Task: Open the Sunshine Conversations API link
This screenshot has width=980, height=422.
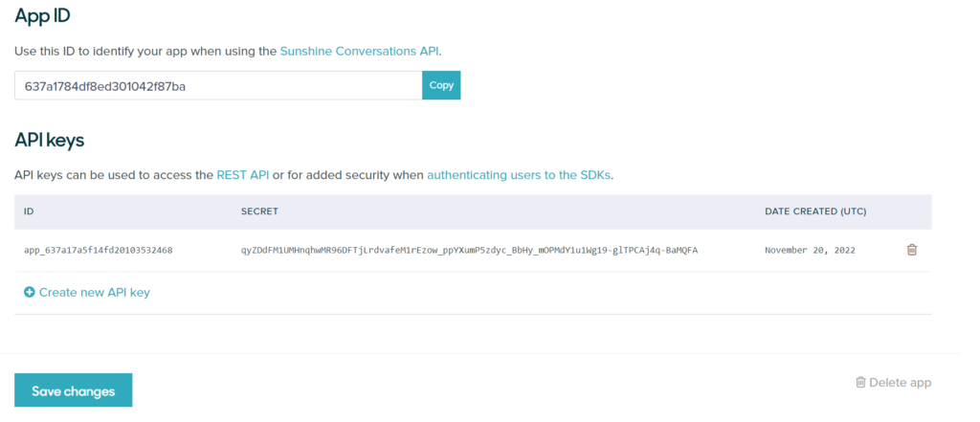Action: pos(360,52)
